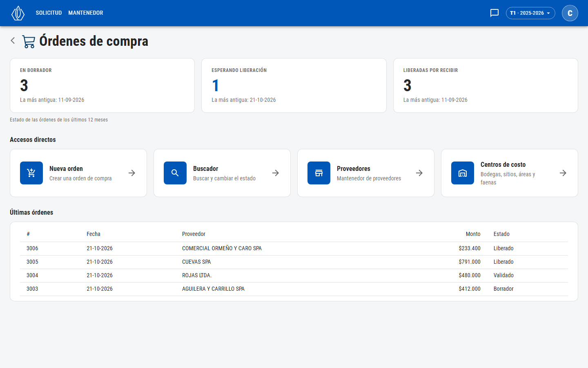
Task: Open the Centros de costo shortcut
Action: tap(510, 173)
